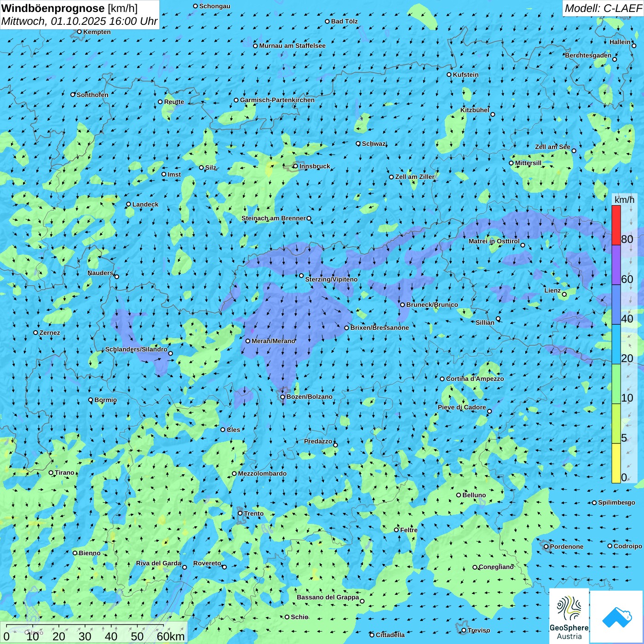
Task: Click the 'Bad Tölz' label
Action: (345, 21)
